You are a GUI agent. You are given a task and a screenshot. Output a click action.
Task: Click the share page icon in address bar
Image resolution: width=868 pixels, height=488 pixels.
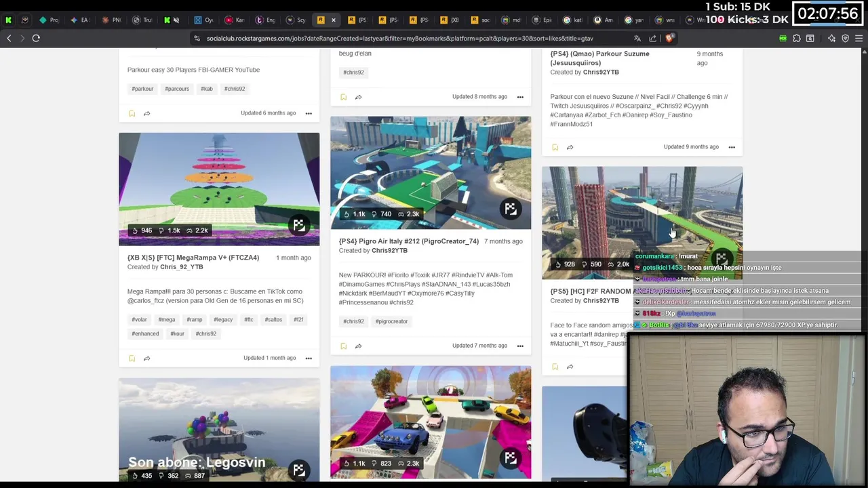click(x=652, y=39)
